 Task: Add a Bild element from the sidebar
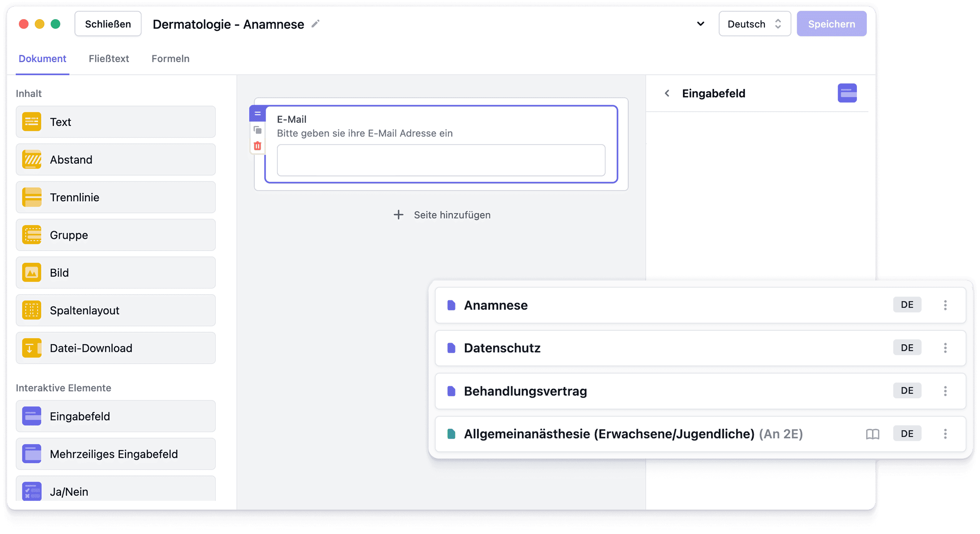pyautogui.click(x=116, y=273)
